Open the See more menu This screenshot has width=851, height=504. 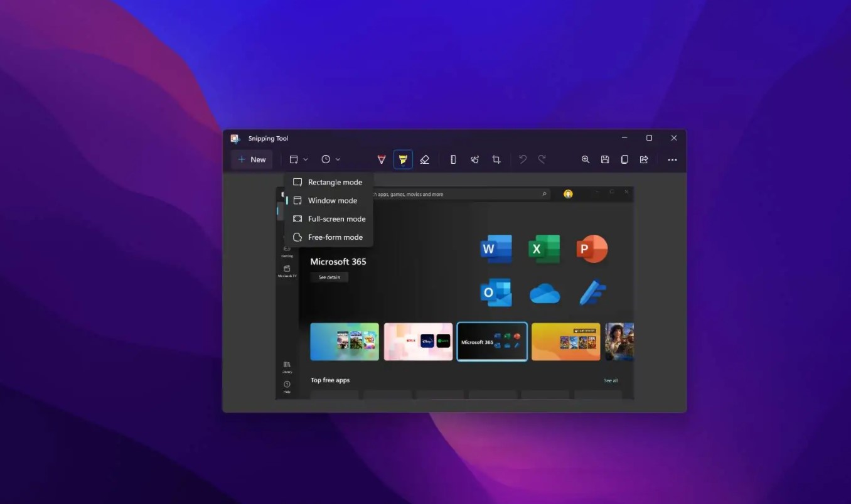click(672, 159)
